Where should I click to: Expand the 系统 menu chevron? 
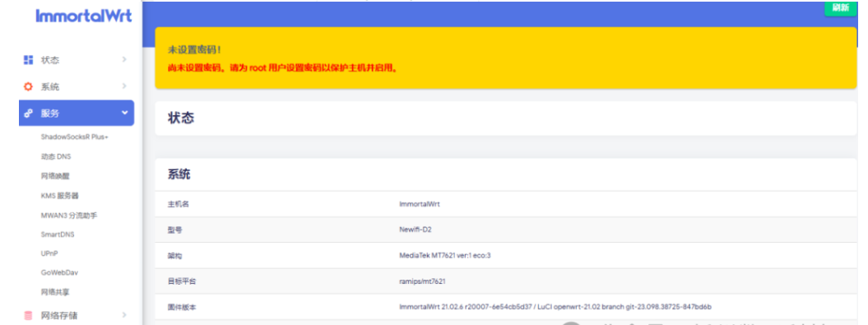(x=124, y=86)
